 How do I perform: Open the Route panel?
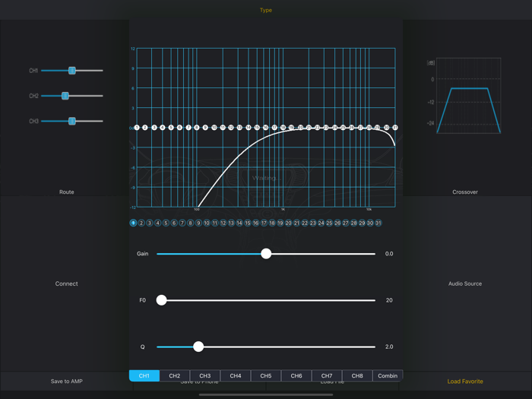coord(67,192)
